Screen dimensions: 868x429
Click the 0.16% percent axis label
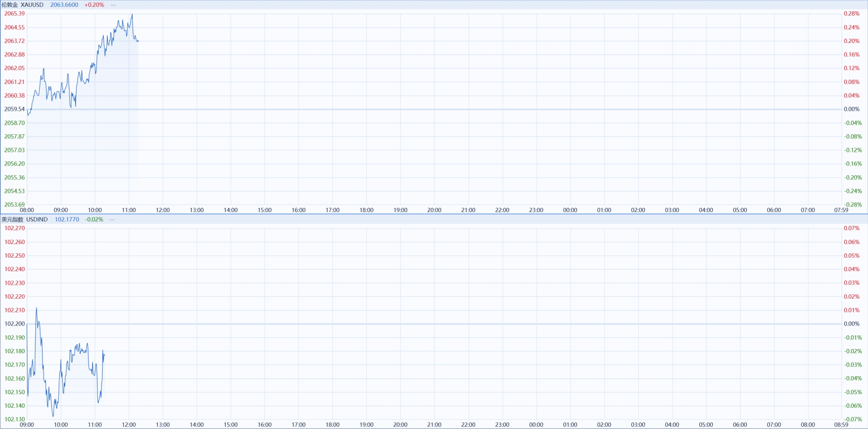(x=851, y=55)
